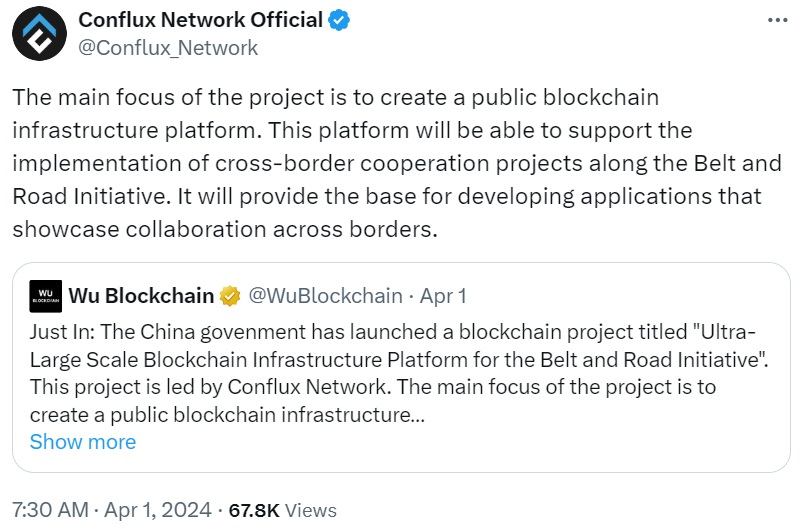Open the Wu Blockchain display name
Image resolution: width=809 pixels, height=529 pixels.
141,296
